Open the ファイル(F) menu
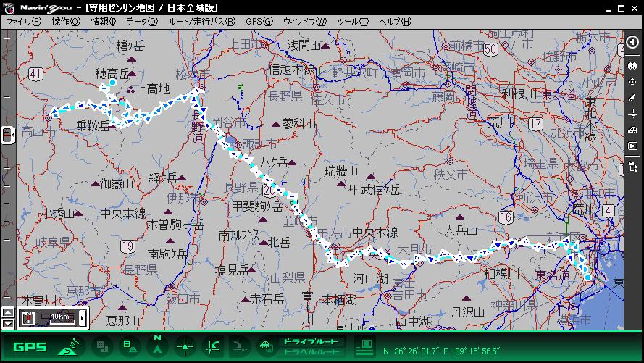Viewport: 644px width, 363px height. [x=24, y=21]
